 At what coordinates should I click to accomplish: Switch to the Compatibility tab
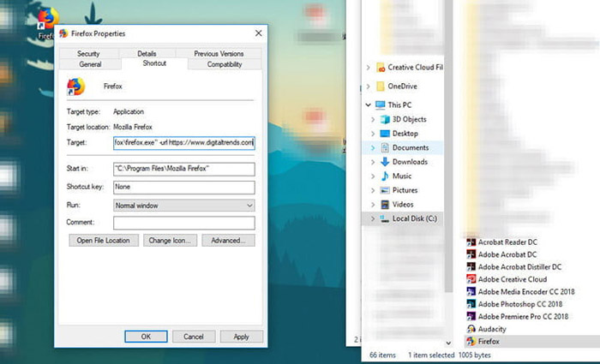[x=225, y=64]
